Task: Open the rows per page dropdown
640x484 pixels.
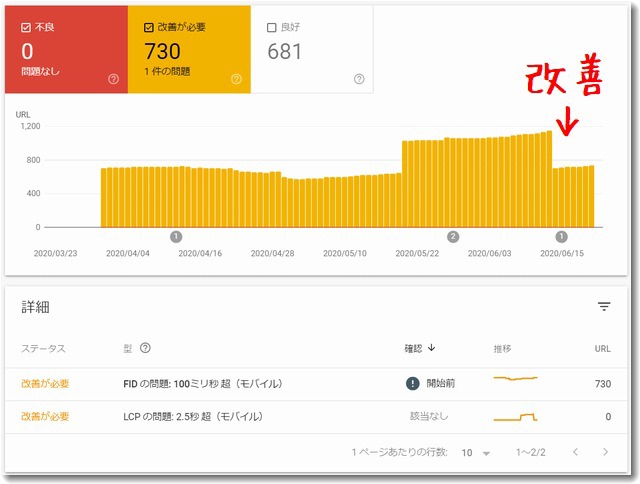Action: click(x=476, y=453)
